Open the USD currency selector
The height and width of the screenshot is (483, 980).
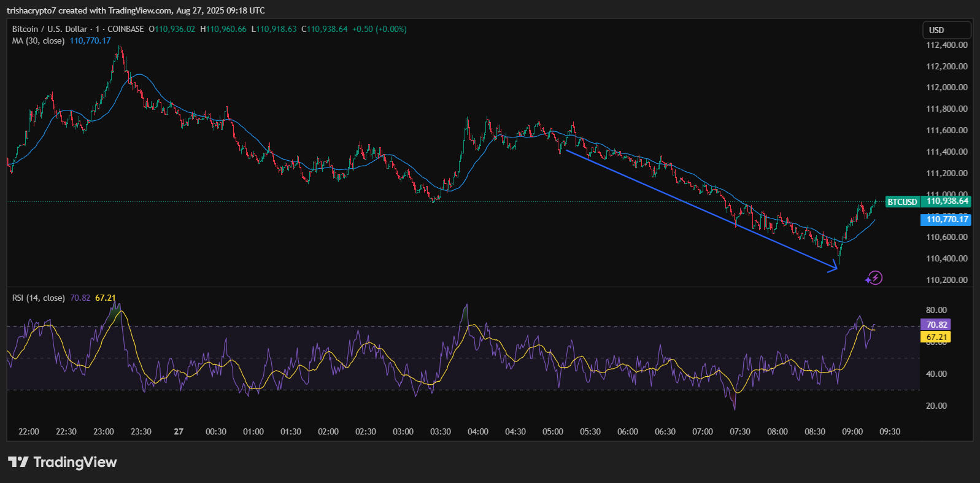(946, 30)
